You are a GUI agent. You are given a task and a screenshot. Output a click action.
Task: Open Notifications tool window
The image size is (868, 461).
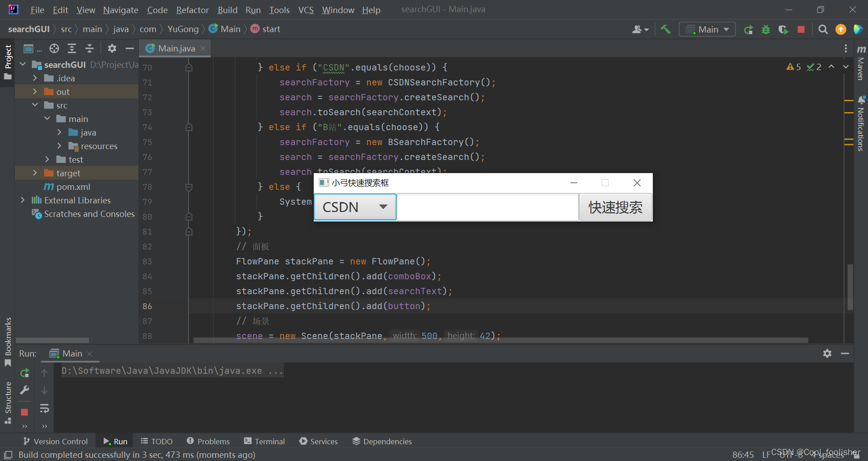(x=861, y=123)
